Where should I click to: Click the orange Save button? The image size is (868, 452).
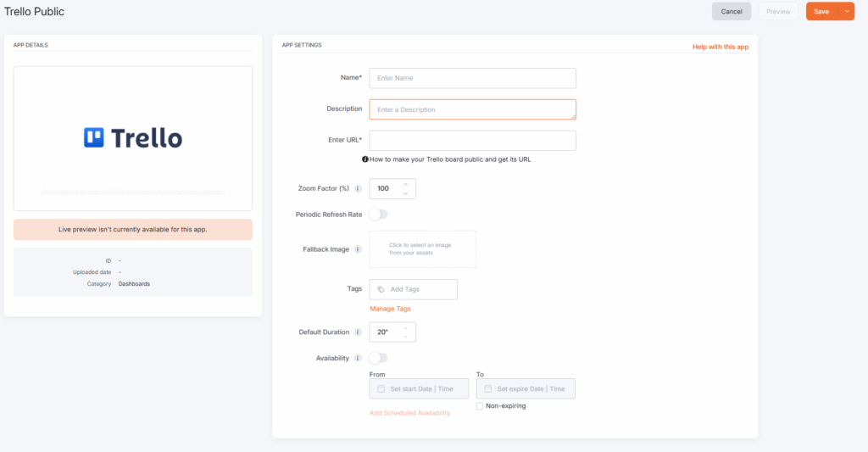point(821,11)
